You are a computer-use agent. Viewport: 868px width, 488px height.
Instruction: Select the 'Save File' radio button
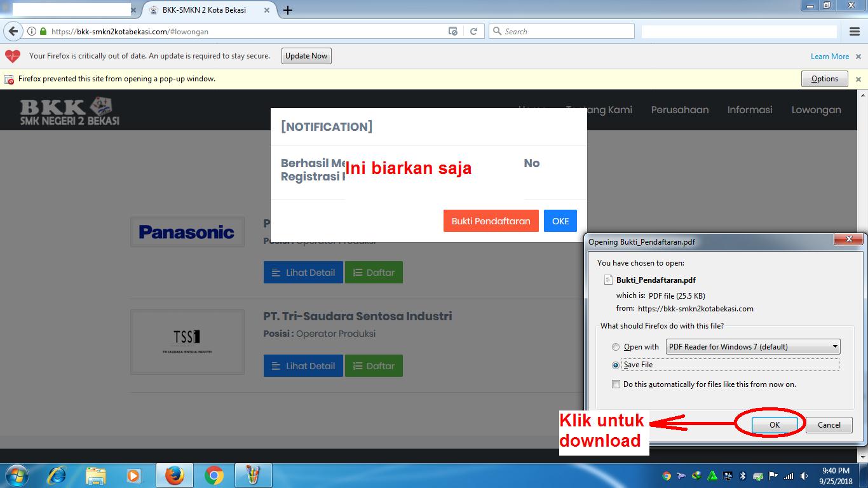pos(616,365)
